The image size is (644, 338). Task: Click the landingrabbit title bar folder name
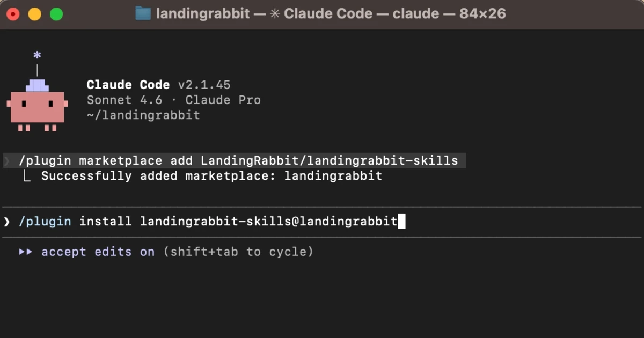click(x=202, y=14)
